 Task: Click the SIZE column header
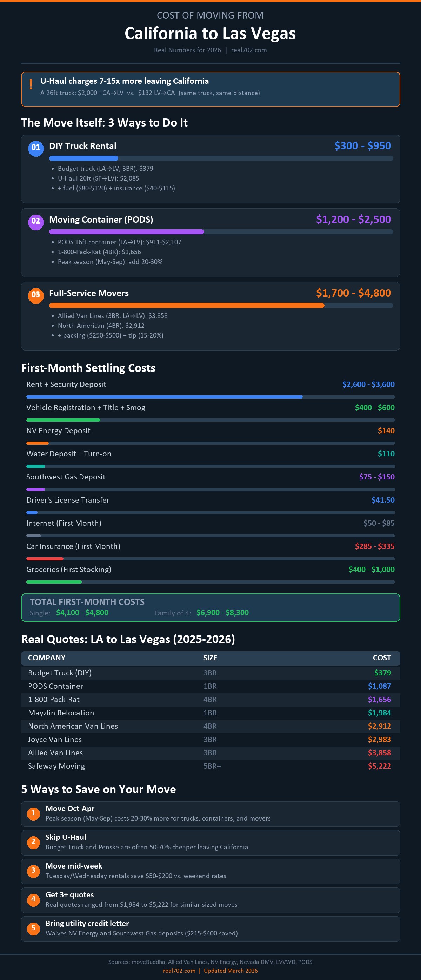point(210,658)
